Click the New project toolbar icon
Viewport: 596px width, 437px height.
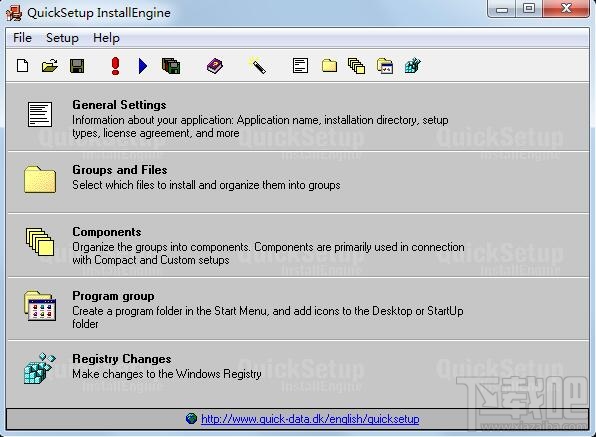tap(23, 66)
